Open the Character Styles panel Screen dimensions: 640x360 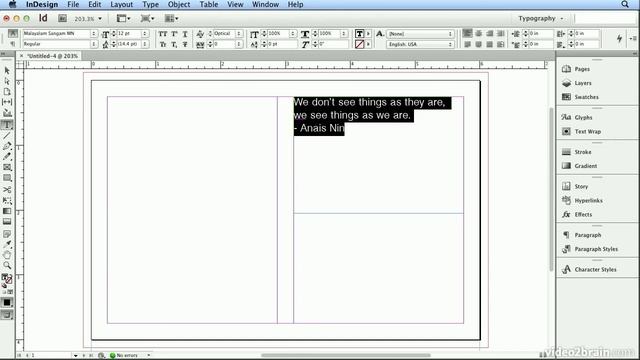(x=597, y=269)
